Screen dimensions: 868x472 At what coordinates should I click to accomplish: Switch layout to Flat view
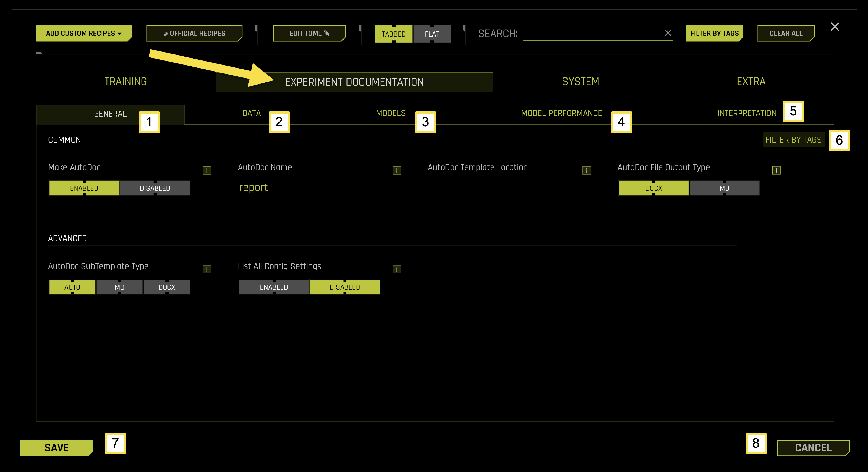coord(432,34)
